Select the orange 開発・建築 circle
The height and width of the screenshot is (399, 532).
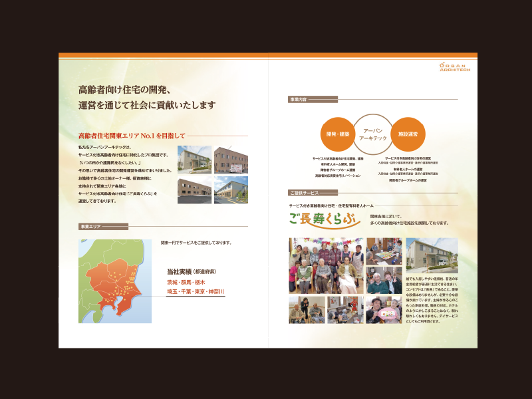click(338, 134)
